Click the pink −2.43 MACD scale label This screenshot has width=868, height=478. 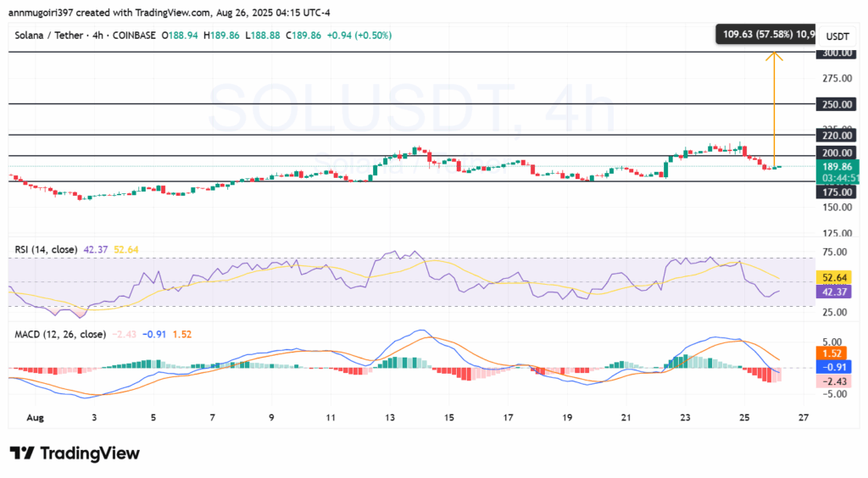coord(834,381)
